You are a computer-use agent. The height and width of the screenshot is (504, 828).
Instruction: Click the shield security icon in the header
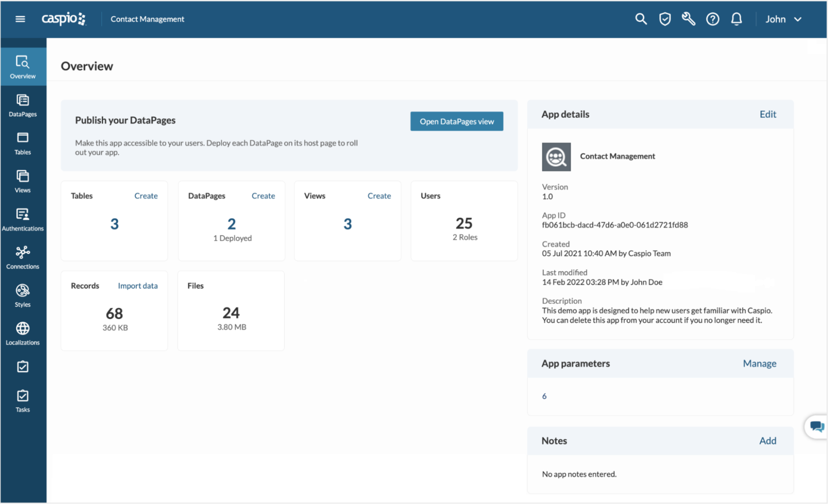665,18
